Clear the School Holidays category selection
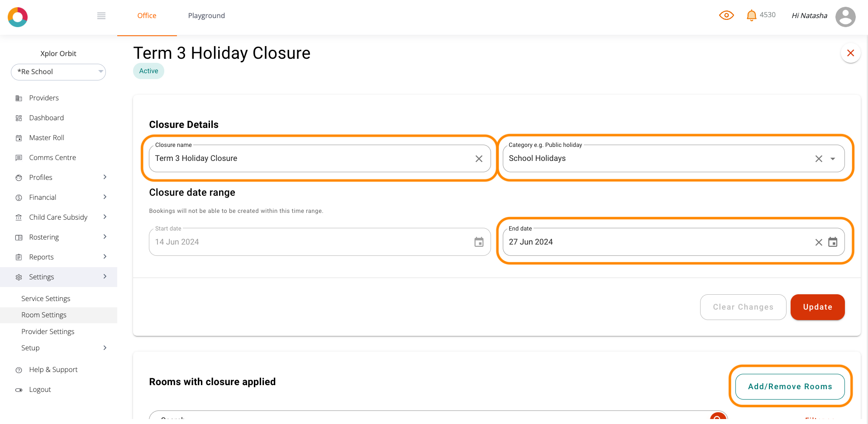 pos(819,159)
